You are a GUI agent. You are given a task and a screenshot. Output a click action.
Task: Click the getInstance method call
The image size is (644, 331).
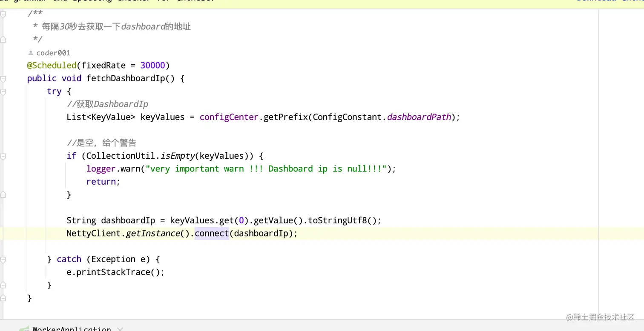153,234
